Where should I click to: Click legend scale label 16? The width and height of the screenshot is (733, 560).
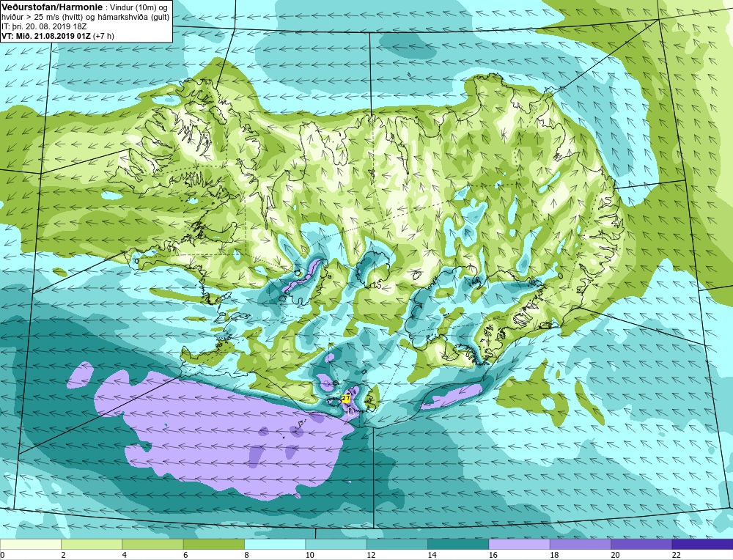[493, 555]
